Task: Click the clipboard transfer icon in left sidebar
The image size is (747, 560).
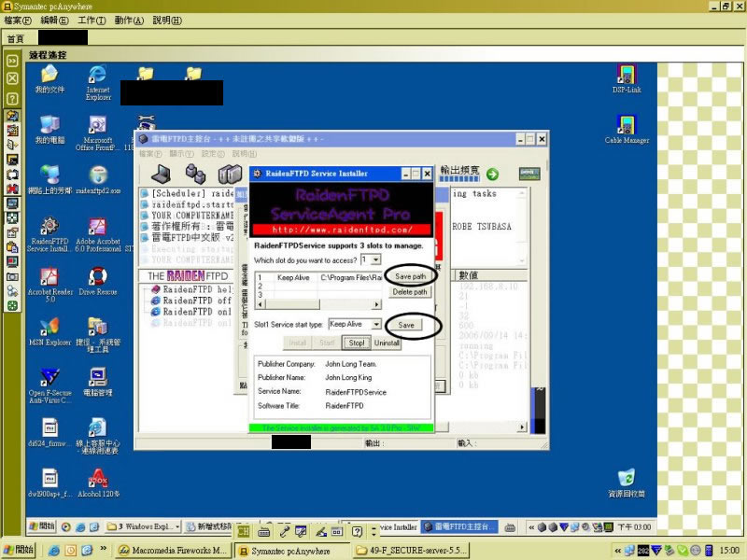Action: 12,247
